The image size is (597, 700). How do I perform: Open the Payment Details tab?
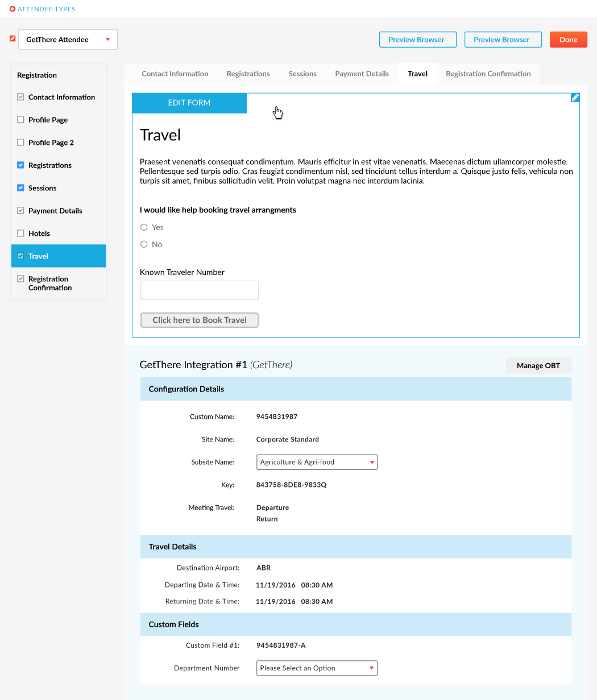362,74
